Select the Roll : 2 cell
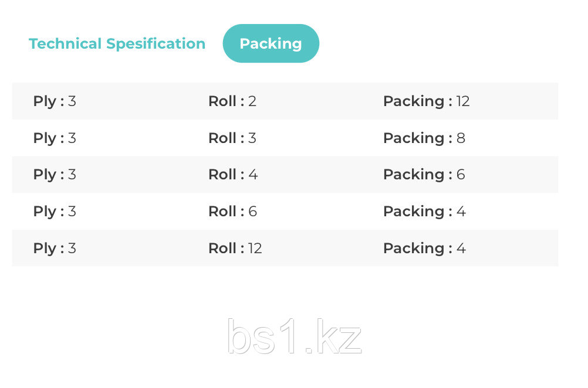This screenshot has height=388, width=588. point(232,101)
